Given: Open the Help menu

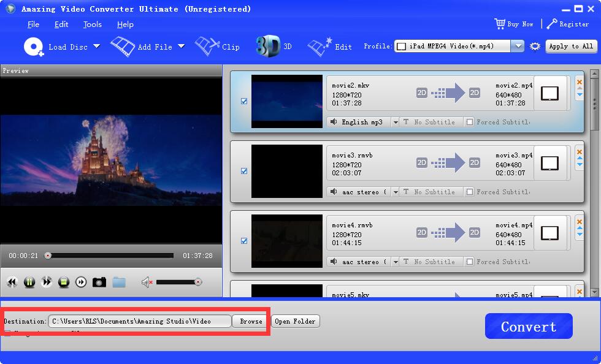Looking at the screenshot, I should point(125,25).
